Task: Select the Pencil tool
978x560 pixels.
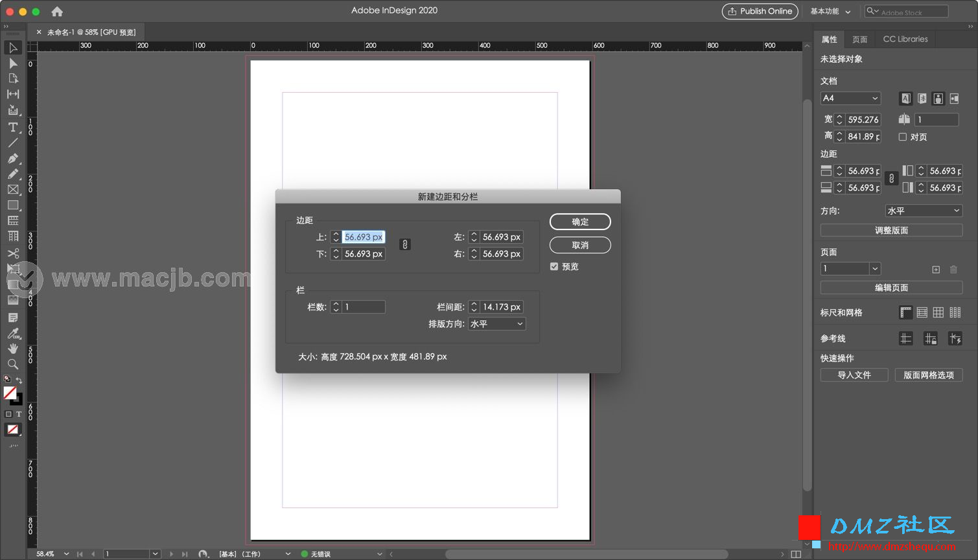Action: (x=13, y=174)
